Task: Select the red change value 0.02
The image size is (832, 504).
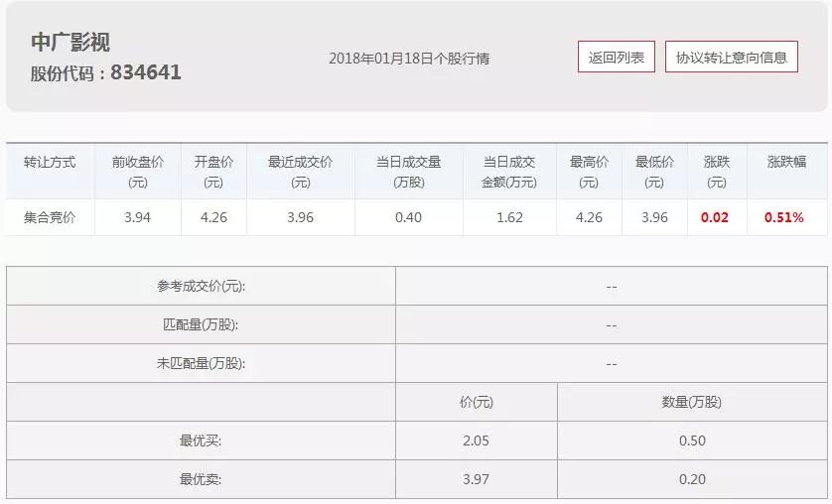Action: pos(715,217)
